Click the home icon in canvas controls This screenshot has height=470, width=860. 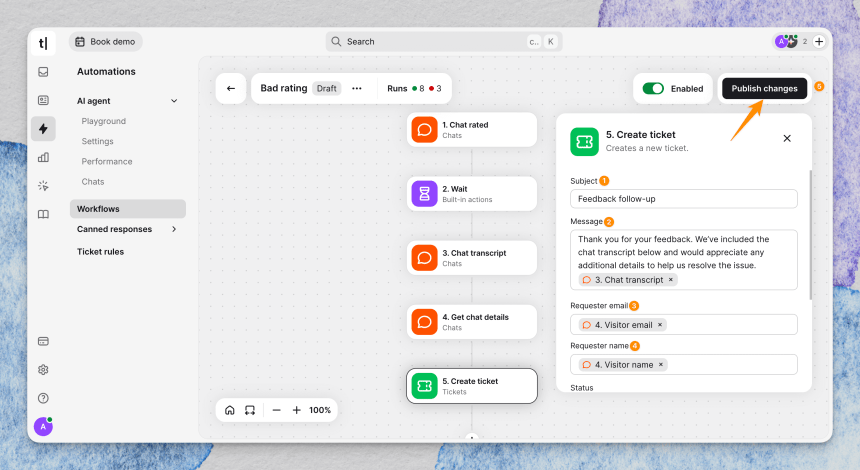tap(230, 410)
